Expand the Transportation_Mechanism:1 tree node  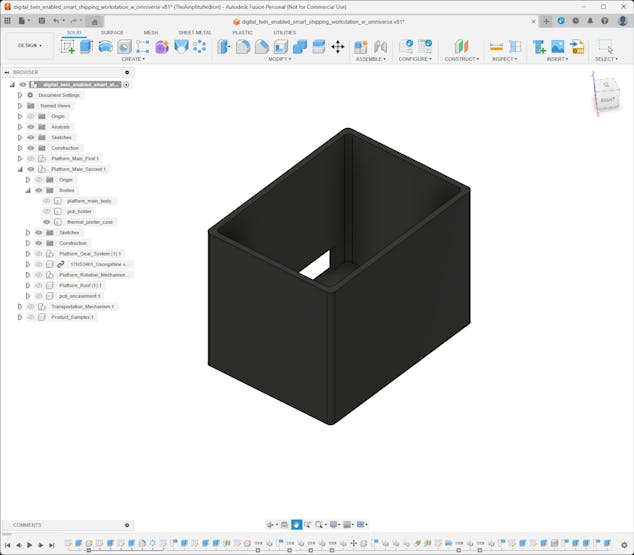click(x=19, y=307)
